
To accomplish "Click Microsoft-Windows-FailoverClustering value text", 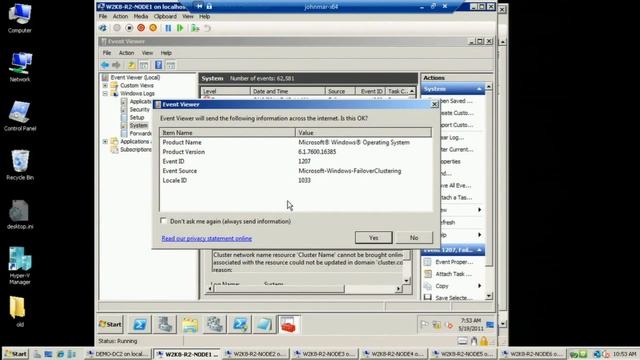I will (x=349, y=171).
